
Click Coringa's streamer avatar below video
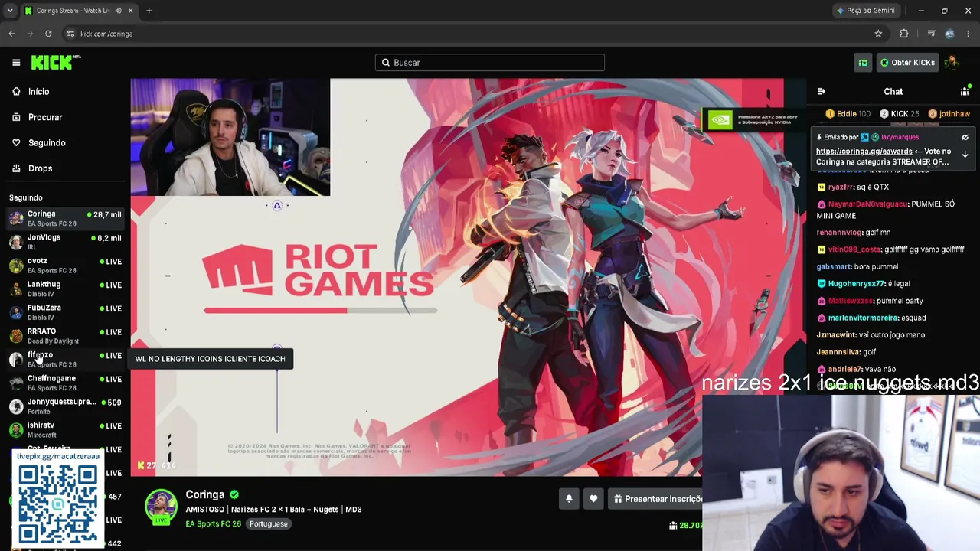coord(161,507)
